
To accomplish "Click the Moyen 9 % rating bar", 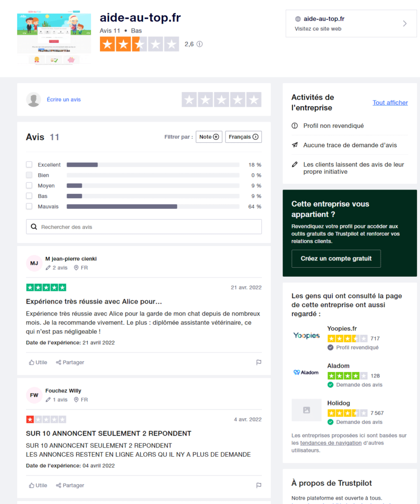I will [153, 186].
